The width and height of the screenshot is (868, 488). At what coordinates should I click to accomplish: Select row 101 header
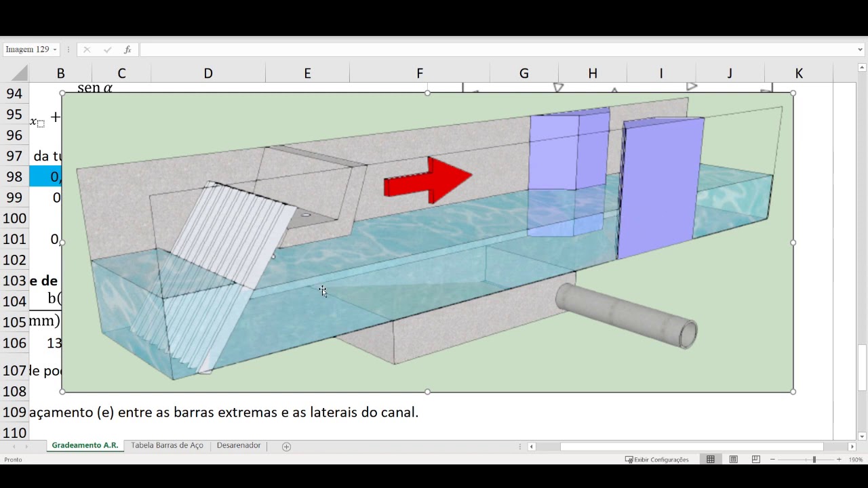point(14,239)
